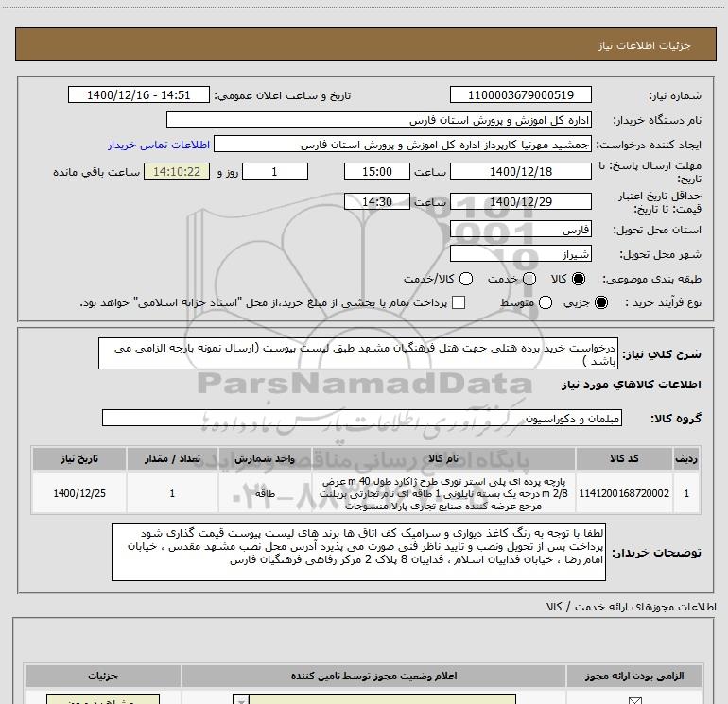Click the واحد شمارش column header
This screenshot has height=704, width=728.
tap(265, 459)
